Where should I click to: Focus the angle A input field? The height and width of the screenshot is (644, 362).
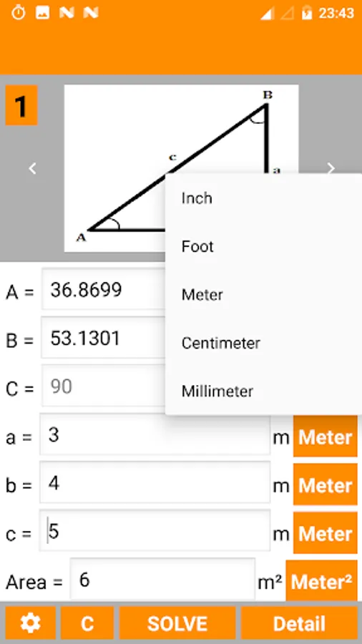[x=104, y=289]
